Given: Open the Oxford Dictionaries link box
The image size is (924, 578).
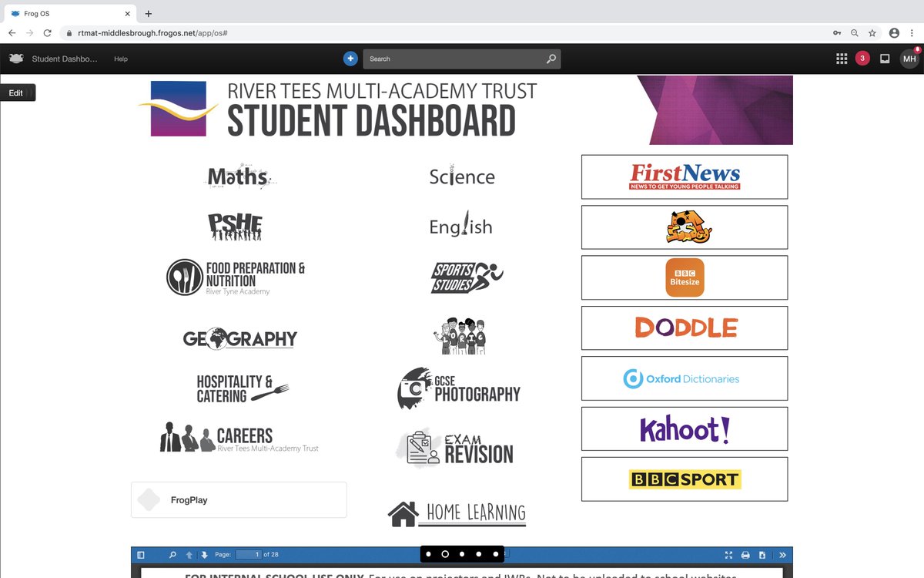Looking at the screenshot, I should (x=685, y=378).
